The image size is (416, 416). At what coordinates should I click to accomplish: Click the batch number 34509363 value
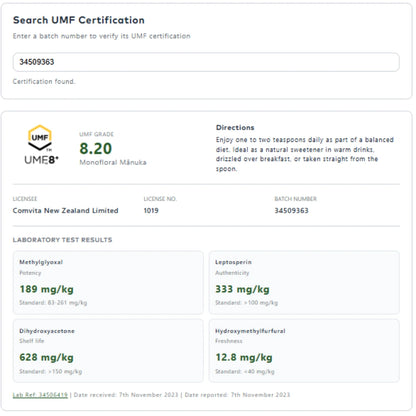291,211
